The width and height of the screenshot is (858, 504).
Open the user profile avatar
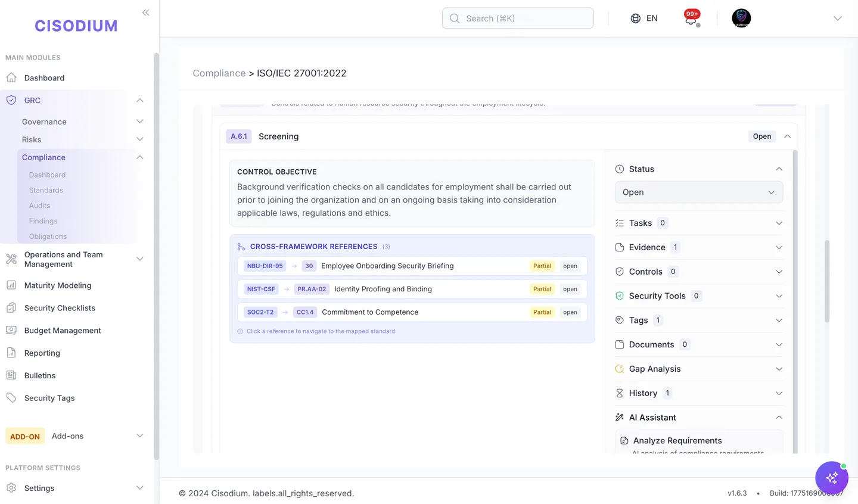[741, 18]
